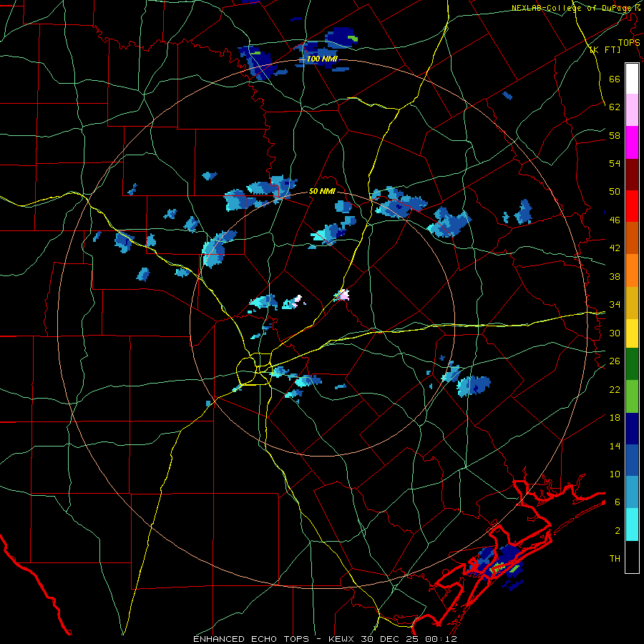Click the cyan 6 kft legend swatch
Image resolution: width=644 pixels, height=644 pixels.
click(x=632, y=525)
